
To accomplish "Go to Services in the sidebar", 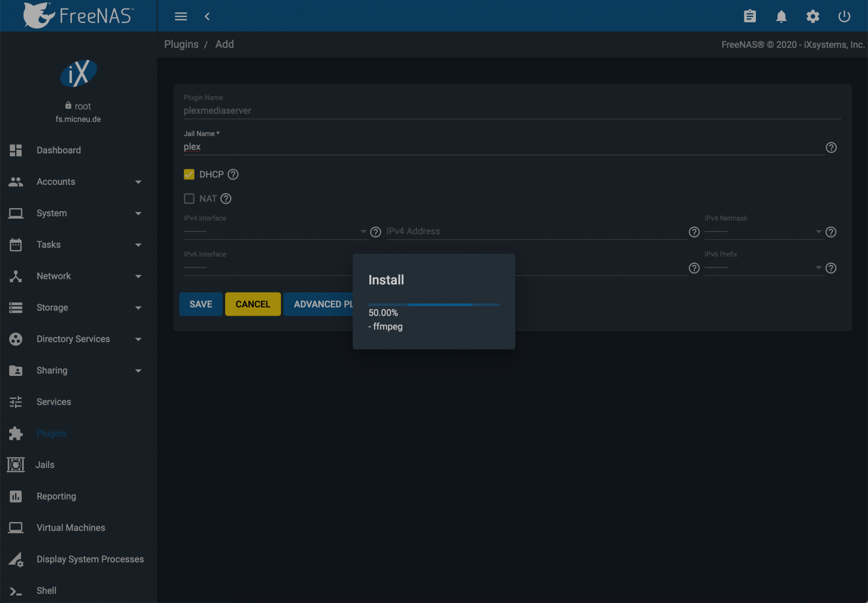I will pyautogui.click(x=54, y=402).
